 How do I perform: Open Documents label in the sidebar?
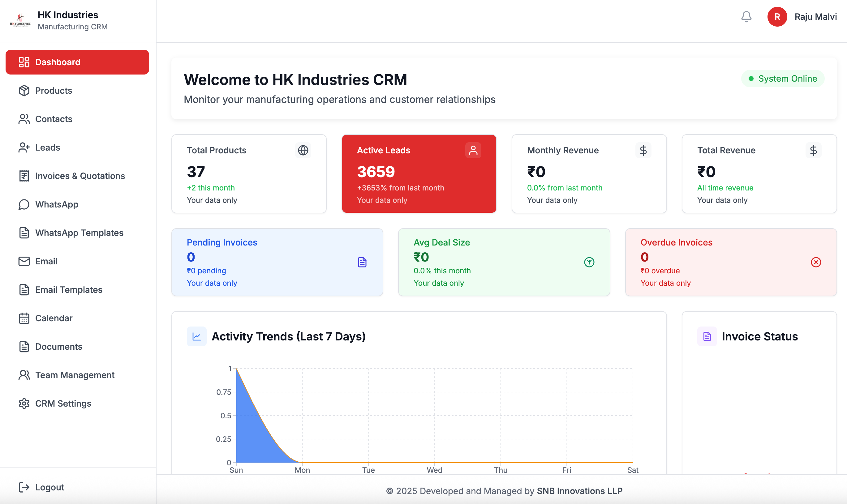tap(59, 346)
